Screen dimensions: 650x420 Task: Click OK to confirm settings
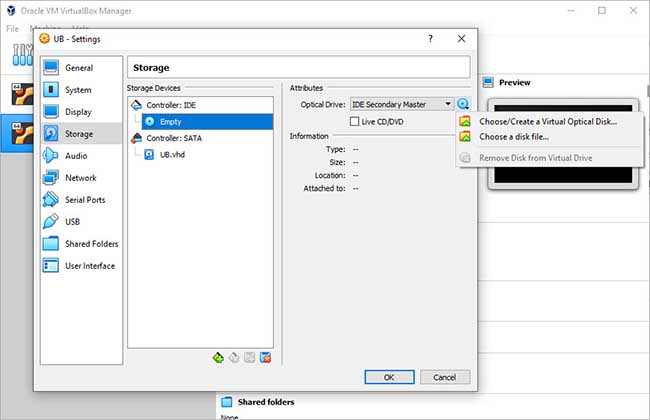click(x=389, y=377)
